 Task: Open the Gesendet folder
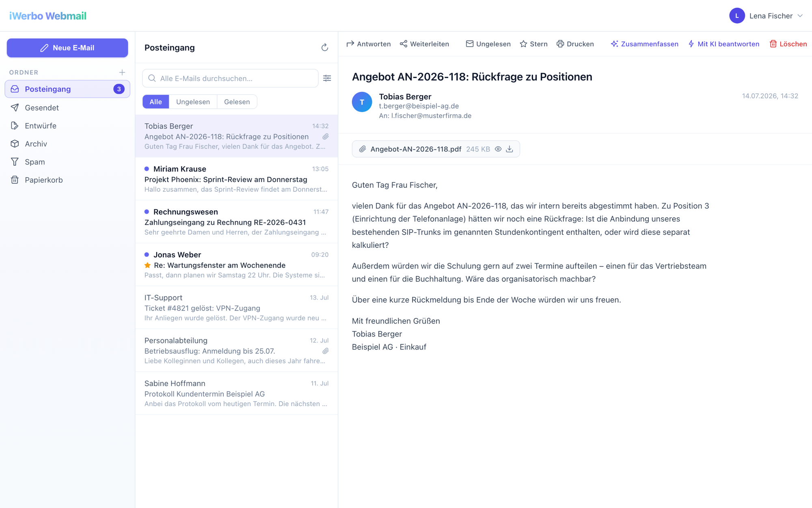[67, 108]
